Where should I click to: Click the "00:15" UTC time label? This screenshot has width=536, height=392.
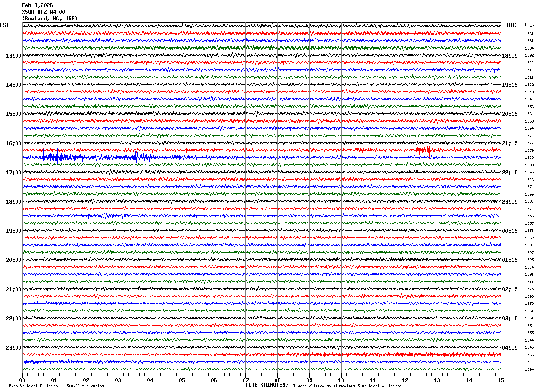pyautogui.click(x=510, y=231)
